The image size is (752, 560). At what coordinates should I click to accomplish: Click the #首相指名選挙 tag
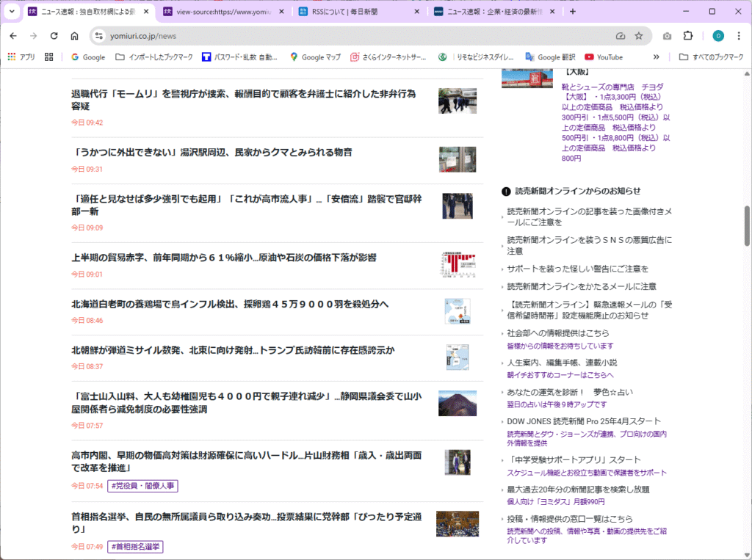click(136, 547)
